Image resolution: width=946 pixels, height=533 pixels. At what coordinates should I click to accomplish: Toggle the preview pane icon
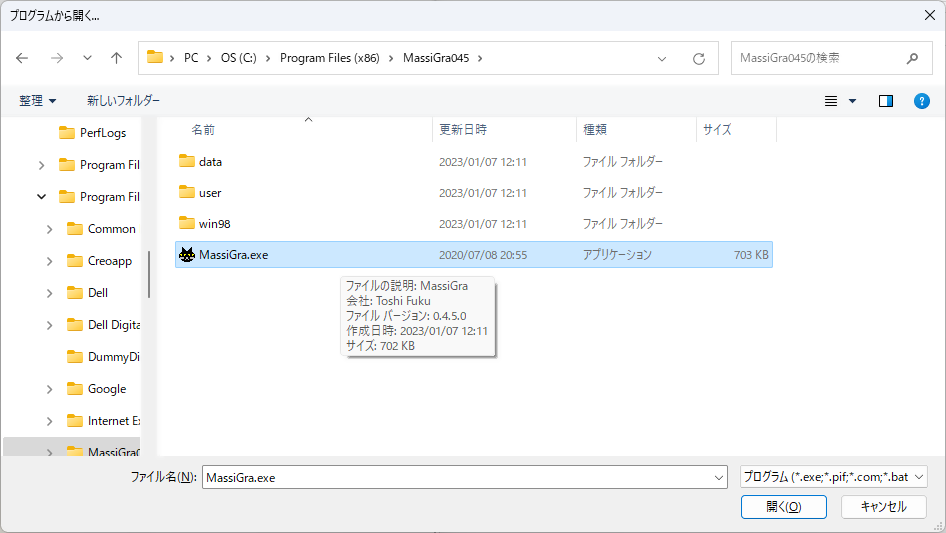tap(885, 101)
